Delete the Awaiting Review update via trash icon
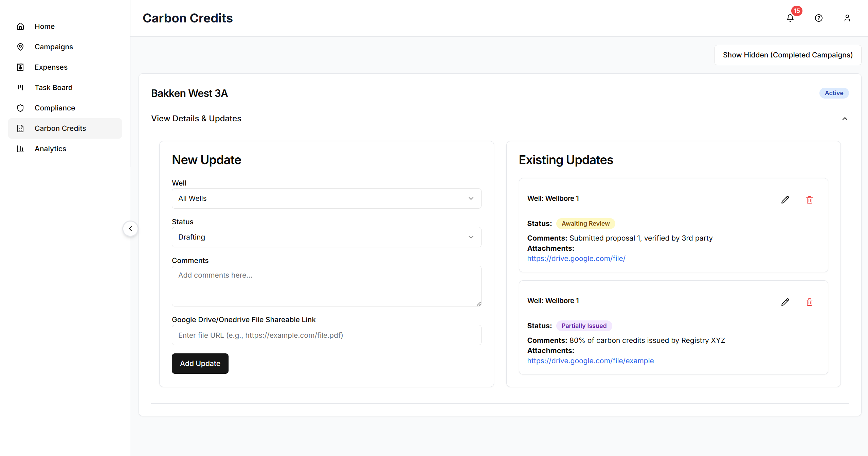Image resolution: width=868 pixels, height=456 pixels. [x=809, y=200]
